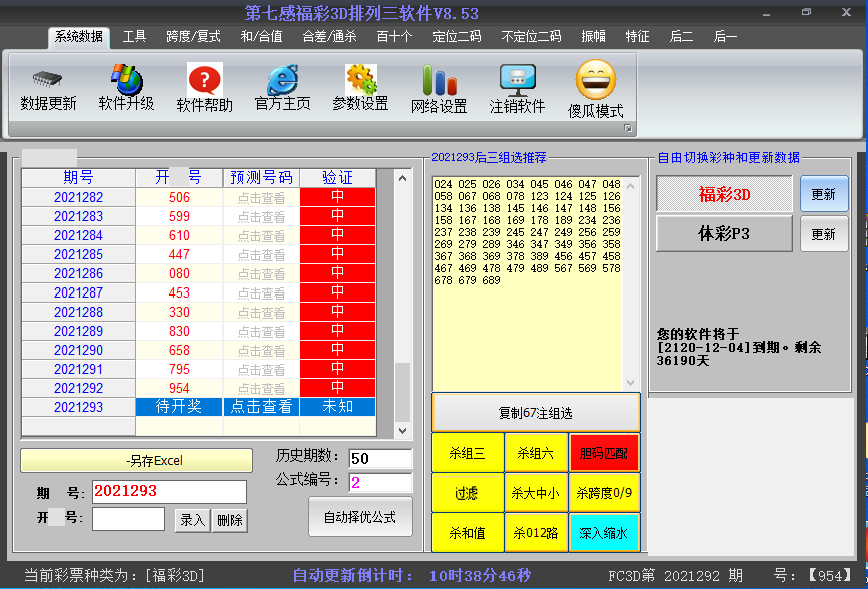Click 自动择优公式 button
868x589 pixels.
pos(360,517)
